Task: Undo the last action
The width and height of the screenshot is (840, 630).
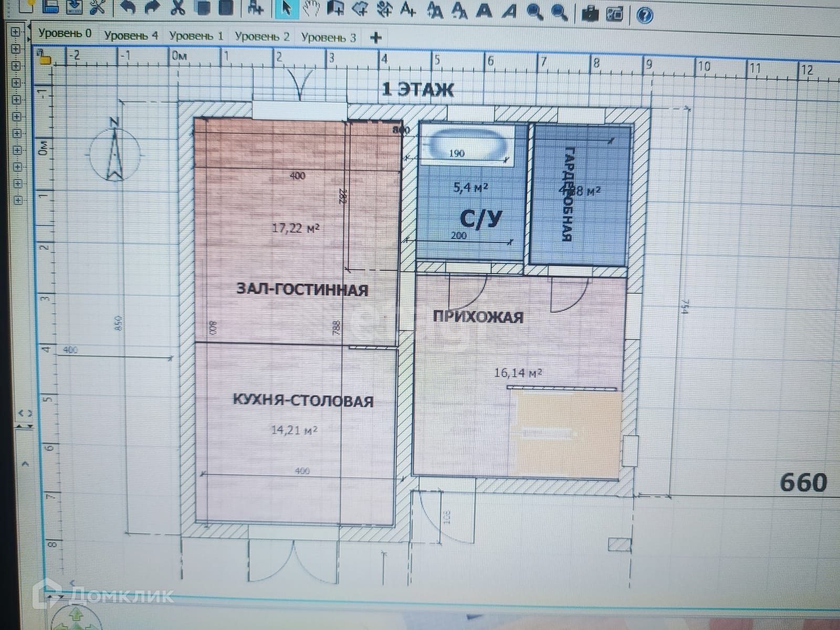Action: point(128,7)
